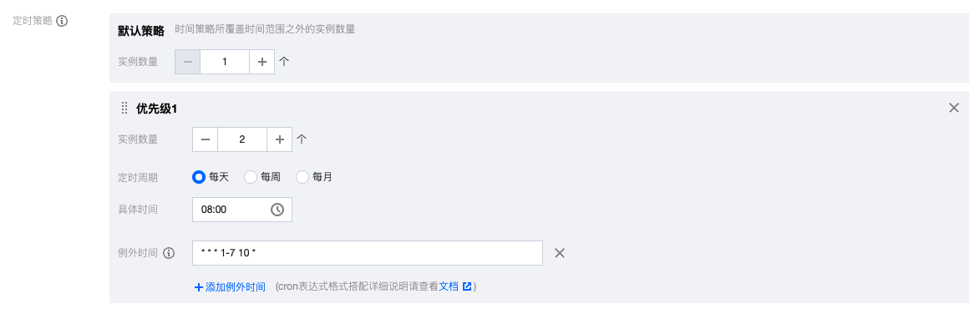Click the 优先级1 instance count field showing 2
This screenshot has width=980, height=309.
[x=242, y=139]
